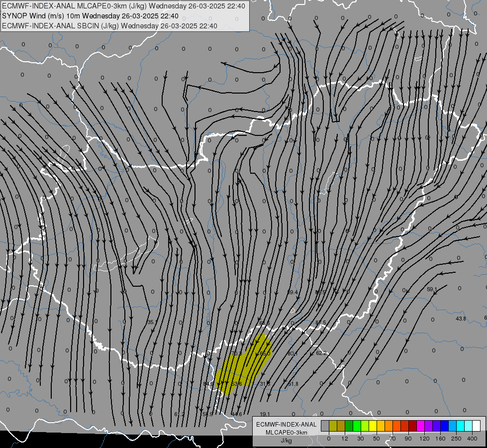Click the map value '35.1'
The width and height of the screenshot is (487, 448).
[x=152, y=323]
